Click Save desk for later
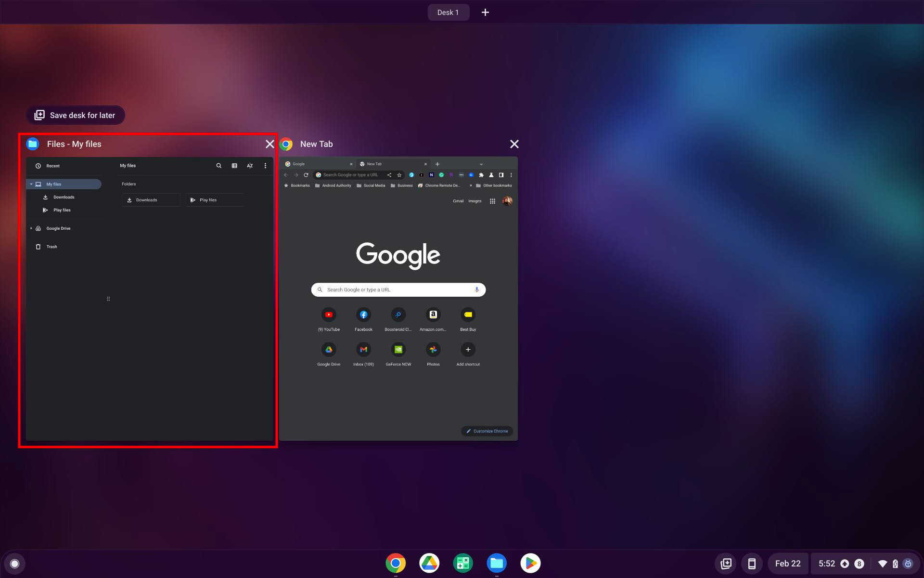Image resolution: width=924 pixels, height=578 pixels. click(76, 115)
